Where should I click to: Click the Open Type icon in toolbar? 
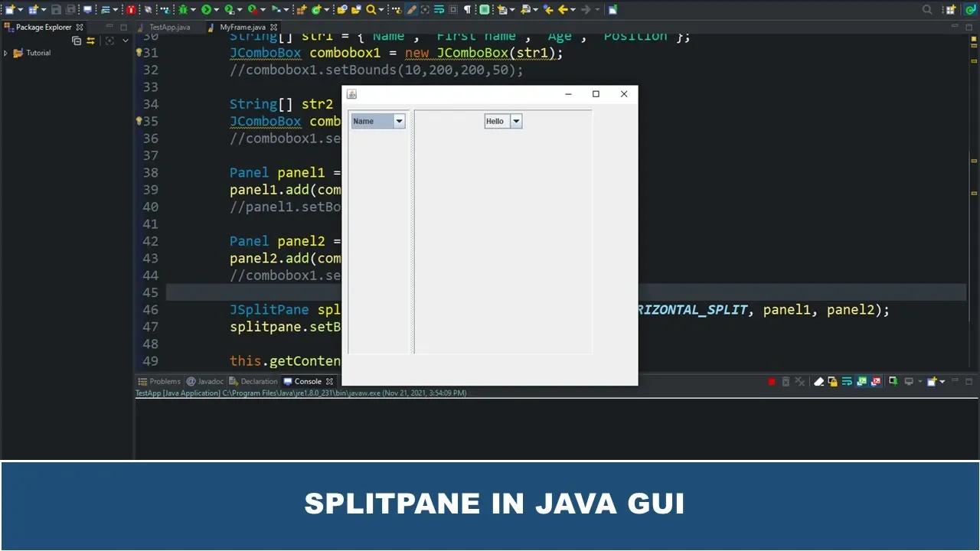[x=341, y=10]
